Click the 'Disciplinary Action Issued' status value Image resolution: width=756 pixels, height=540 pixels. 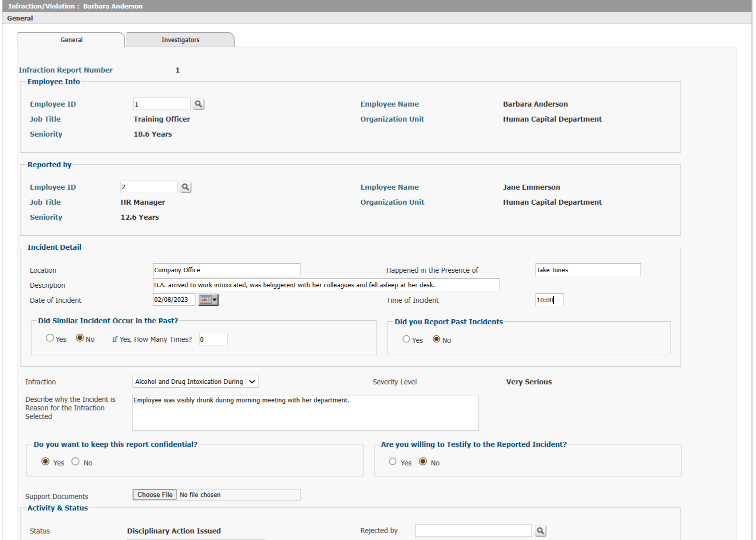tap(174, 531)
